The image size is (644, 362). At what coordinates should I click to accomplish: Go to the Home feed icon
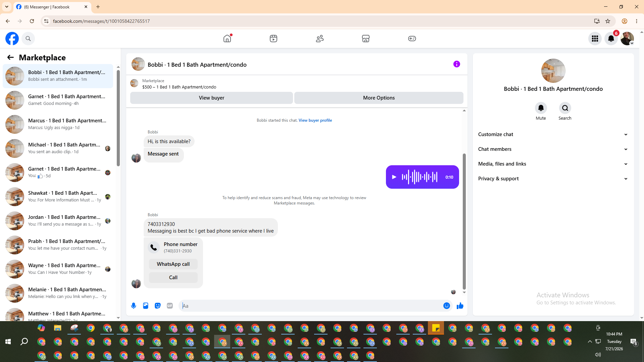[227, 39]
